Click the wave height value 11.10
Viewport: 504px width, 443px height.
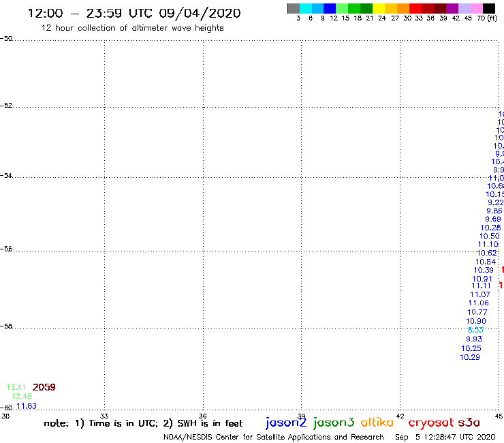coord(488,245)
